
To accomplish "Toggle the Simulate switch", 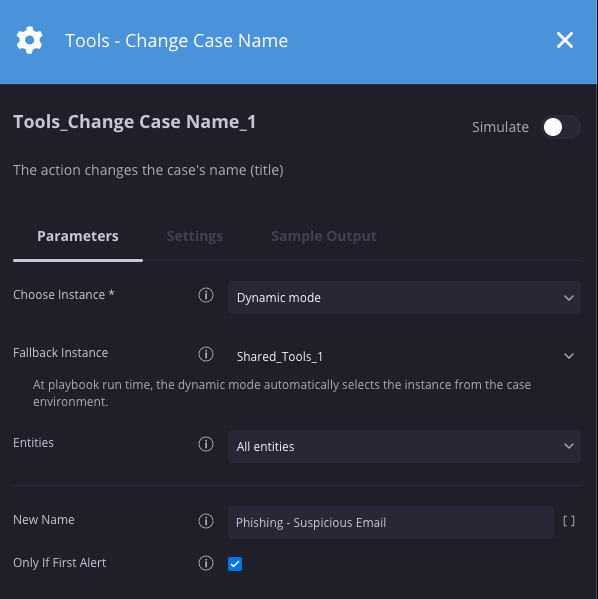I will (561, 127).
